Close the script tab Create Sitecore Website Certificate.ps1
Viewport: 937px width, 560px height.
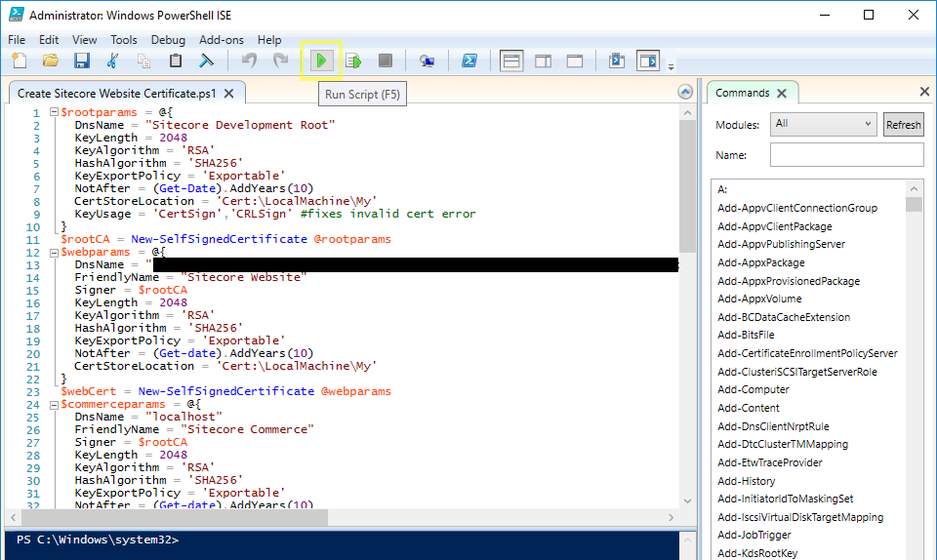[228, 94]
